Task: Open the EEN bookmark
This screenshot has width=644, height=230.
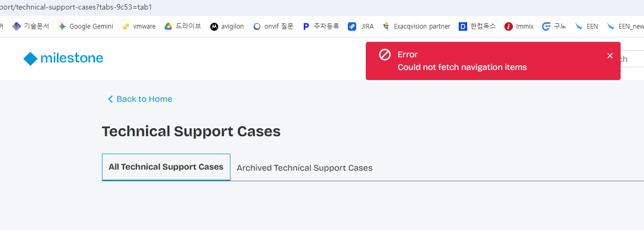Action: point(587,26)
